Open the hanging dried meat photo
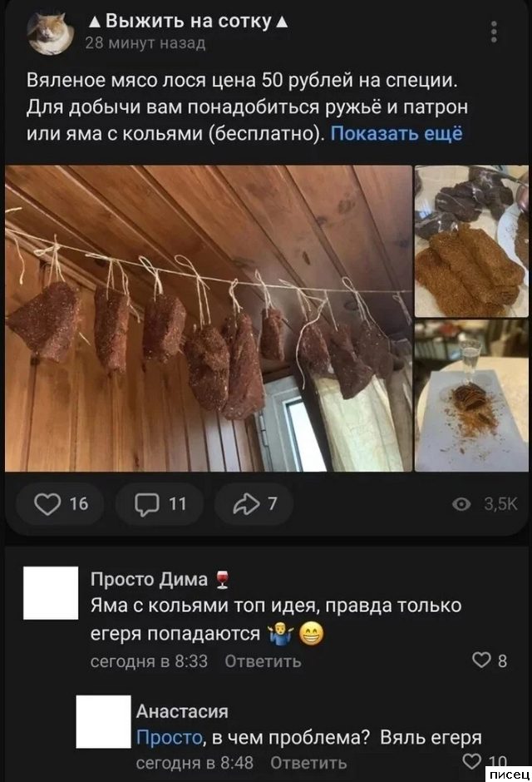Image resolution: width=532 pixels, height=782 pixels. coord(209,318)
